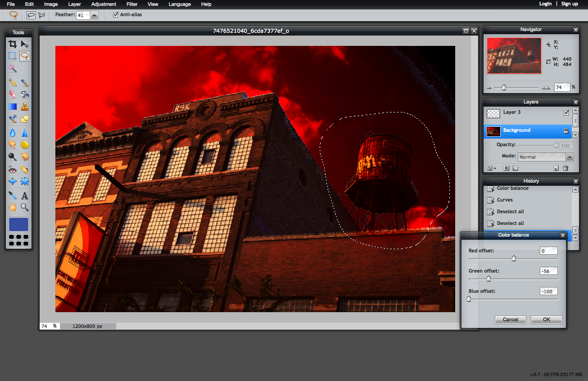Select the Crop tool
The image size is (588, 381).
(x=13, y=44)
